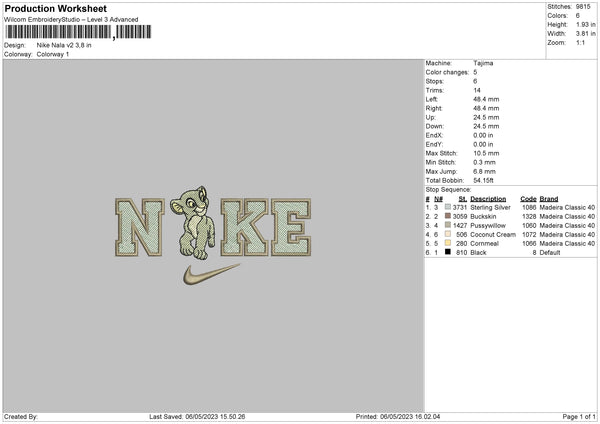Click the 'Stop Sequence:' heading
Viewport: 600px width, 424px height.
[448, 189]
